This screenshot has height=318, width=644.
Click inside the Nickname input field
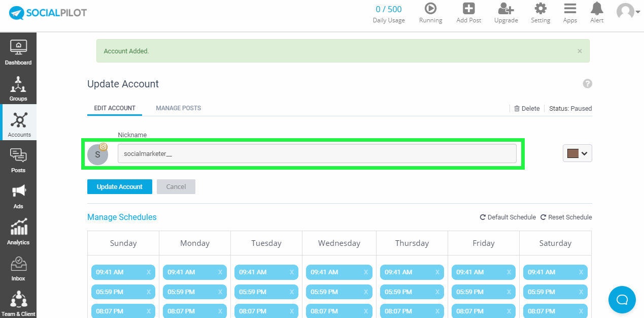[x=318, y=153]
